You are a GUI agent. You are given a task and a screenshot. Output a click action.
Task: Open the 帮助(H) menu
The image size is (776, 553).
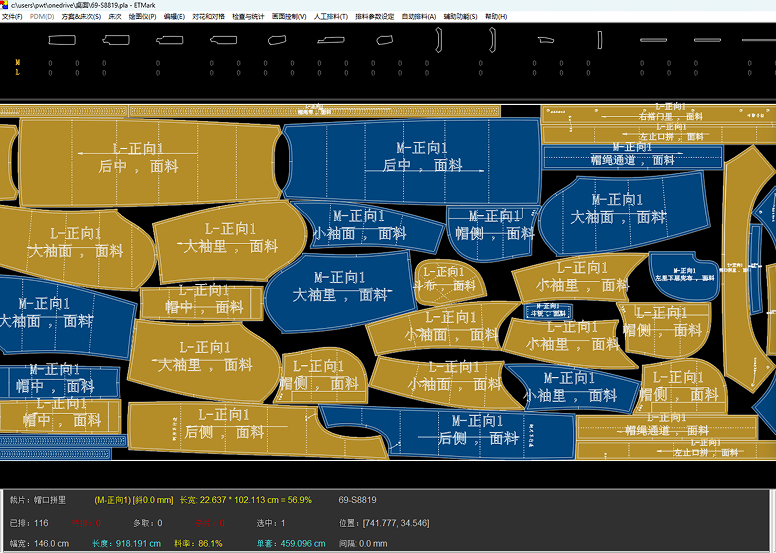[x=495, y=17]
